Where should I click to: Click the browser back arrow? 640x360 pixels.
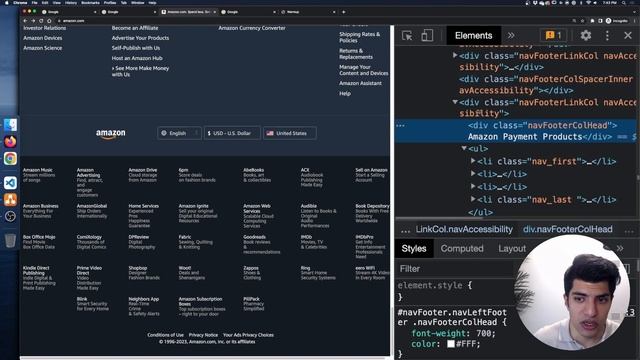25,20
